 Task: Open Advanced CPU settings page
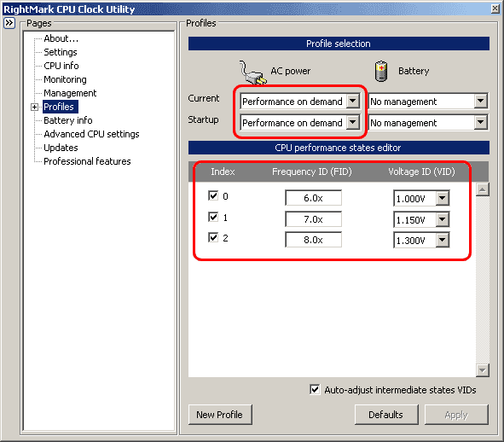point(91,134)
